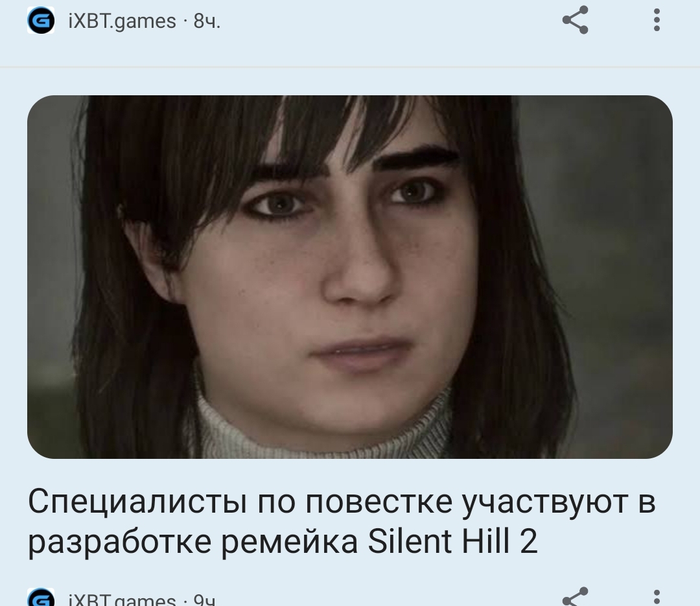
Task: Share the Silent Hill 2 remake article
Action: [575, 597]
